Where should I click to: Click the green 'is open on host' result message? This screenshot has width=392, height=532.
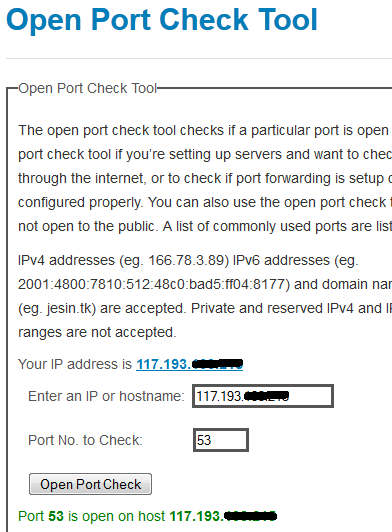116,516
